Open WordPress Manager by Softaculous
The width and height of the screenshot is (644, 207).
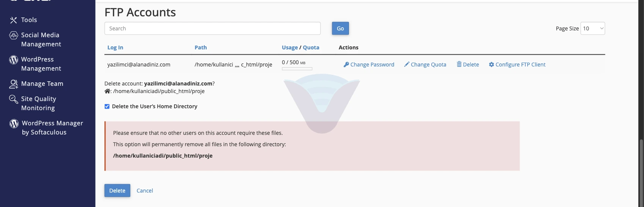coord(52,128)
